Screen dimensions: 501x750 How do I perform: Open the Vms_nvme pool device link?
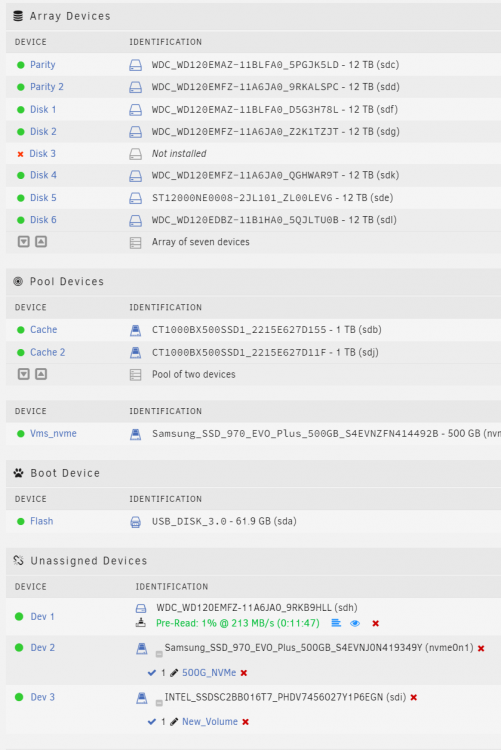[x=53, y=433]
